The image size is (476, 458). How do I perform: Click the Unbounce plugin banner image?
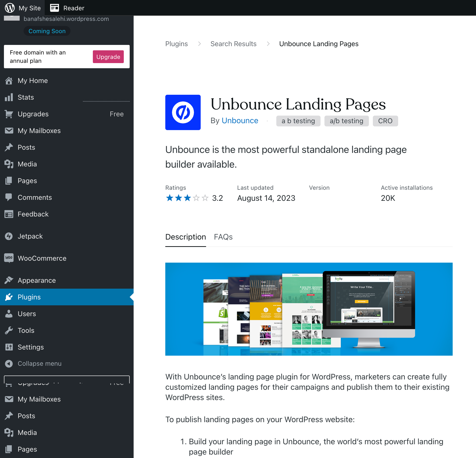(x=309, y=309)
